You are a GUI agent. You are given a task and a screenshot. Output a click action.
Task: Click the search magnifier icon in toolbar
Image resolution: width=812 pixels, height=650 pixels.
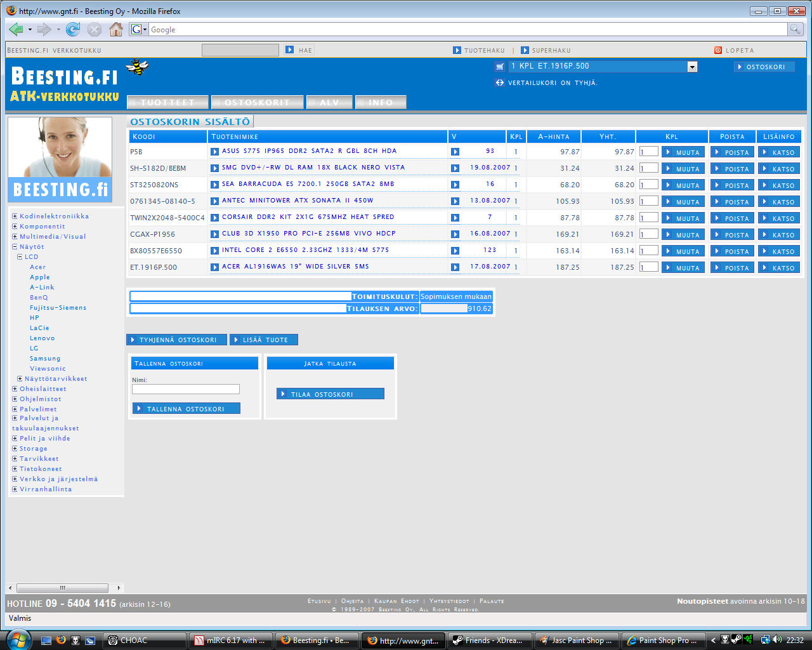(x=795, y=29)
